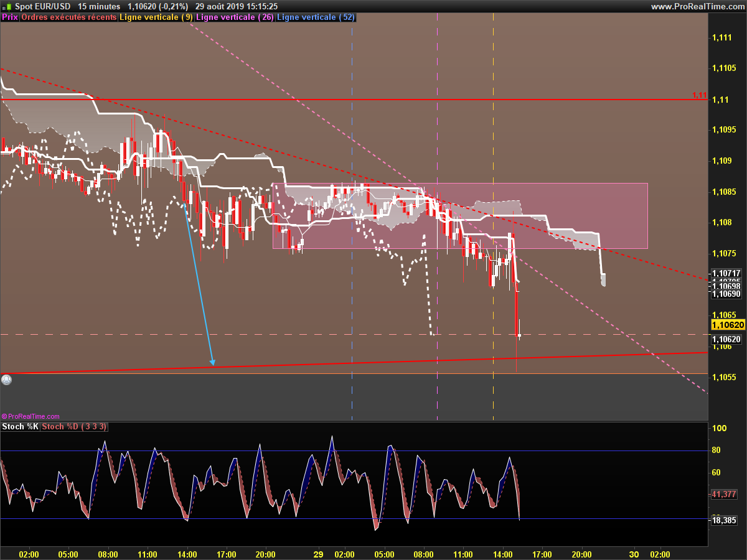Viewport: 747px width, 560px height.
Task: Open the bell alert icon on the chart
Action: 6,378
